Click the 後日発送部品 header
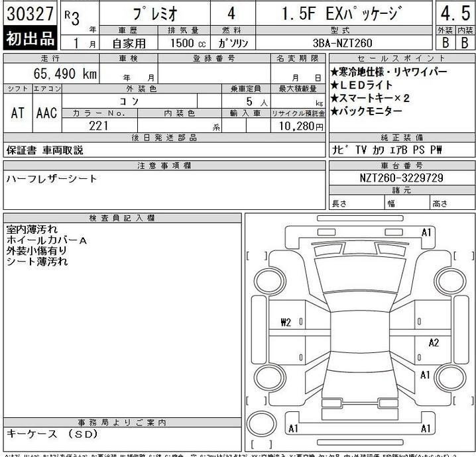 [x=164, y=137]
